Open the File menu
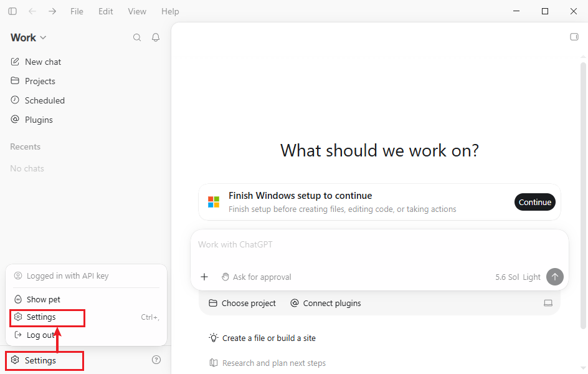This screenshot has height=374, width=588. coord(77,11)
